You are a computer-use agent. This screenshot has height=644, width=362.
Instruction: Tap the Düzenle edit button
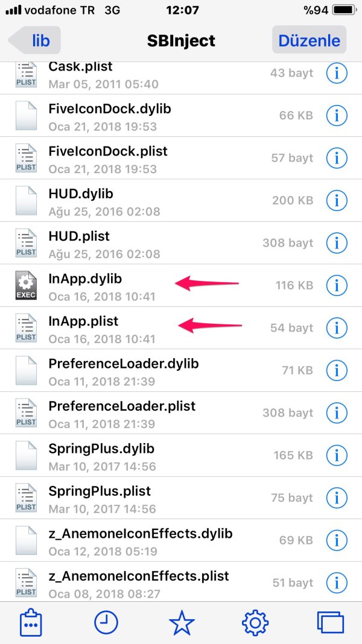pyautogui.click(x=309, y=41)
